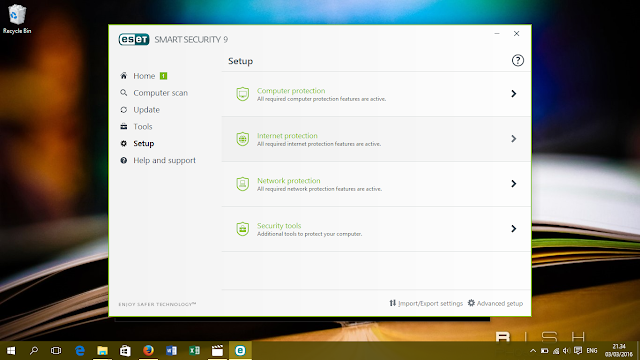Click the taskbar search magnifier
The image size is (640, 360).
click(33, 351)
